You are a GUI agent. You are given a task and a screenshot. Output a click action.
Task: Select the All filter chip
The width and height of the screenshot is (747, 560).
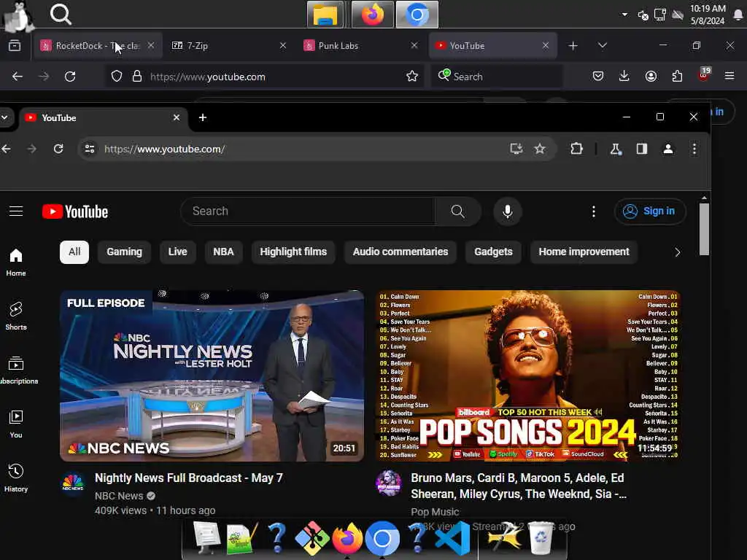click(x=74, y=252)
